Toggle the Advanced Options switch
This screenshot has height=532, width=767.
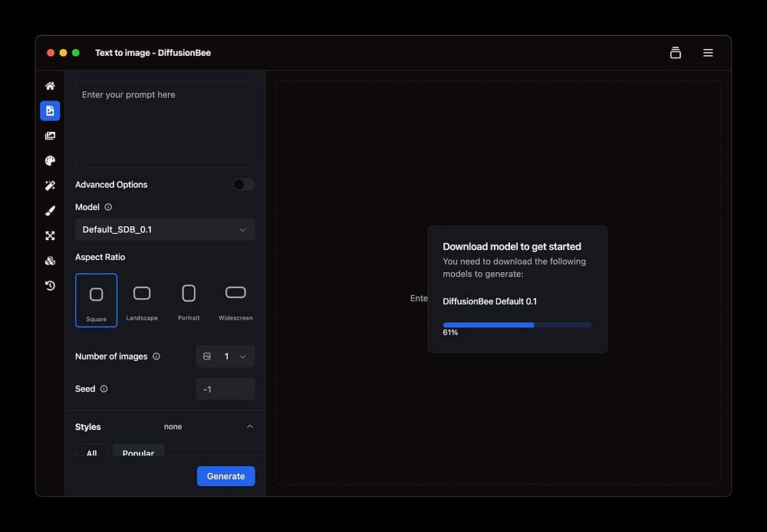(x=243, y=184)
